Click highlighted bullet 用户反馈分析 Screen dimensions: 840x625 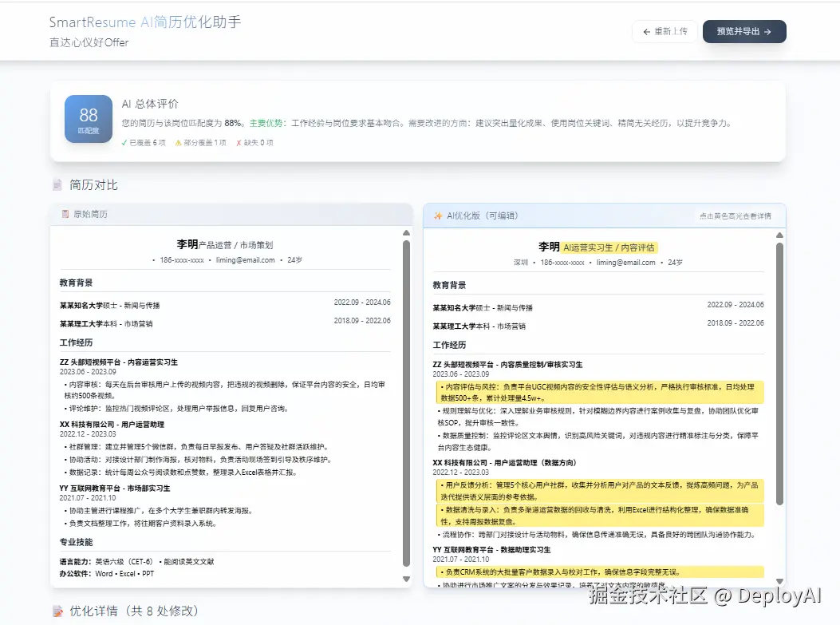click(x=599, y=491)
